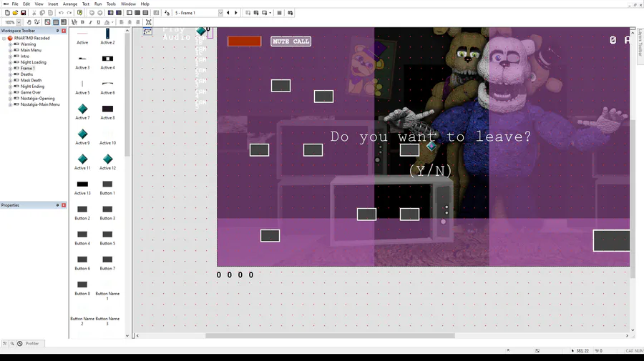Align text to the left
Image resolution: width=644 pixels, height=361 pixels.
(x=122, y=22)
